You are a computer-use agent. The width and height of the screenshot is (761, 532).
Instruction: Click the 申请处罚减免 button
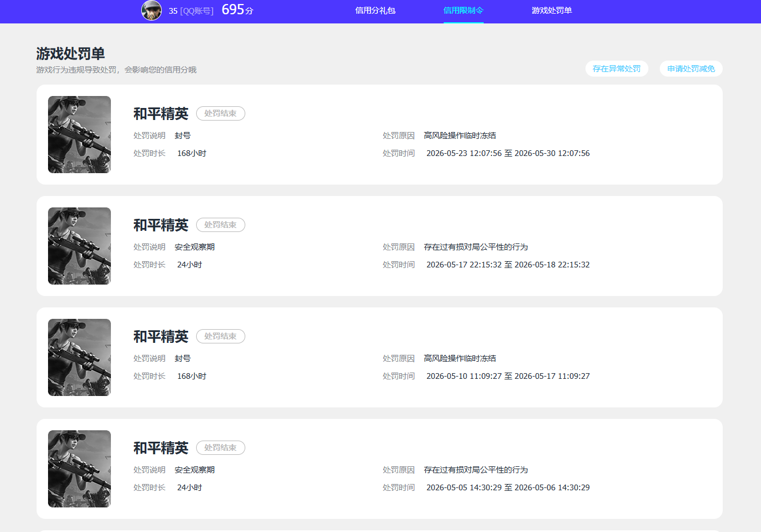(x=691, y=69)
